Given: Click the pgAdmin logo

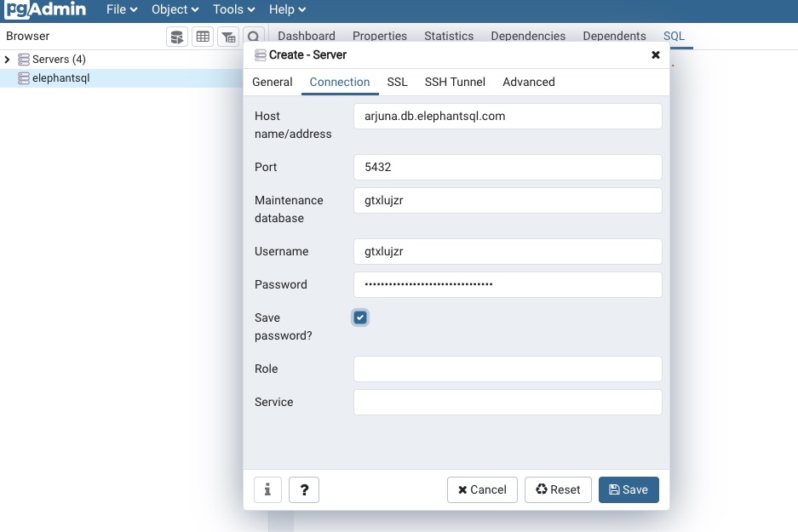Looking at the screenshot, I should coord(46,10).
